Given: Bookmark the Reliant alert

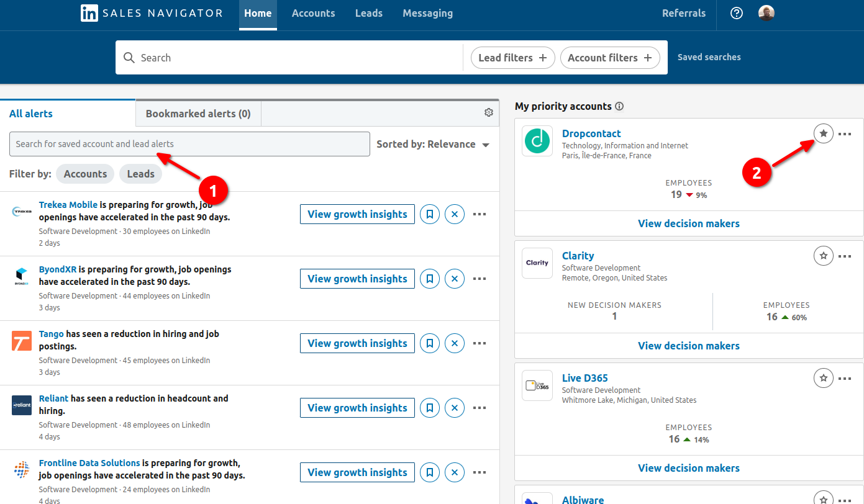Looking at the screenshot, I should pos(429,408).
